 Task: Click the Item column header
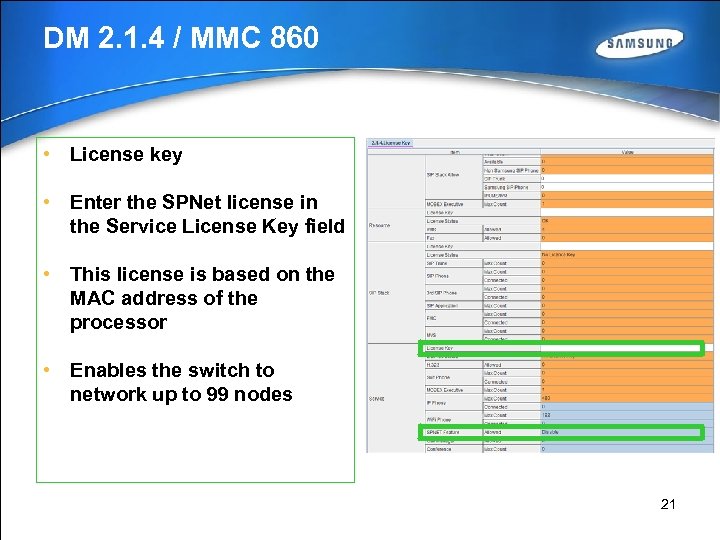tap(454, 152)
